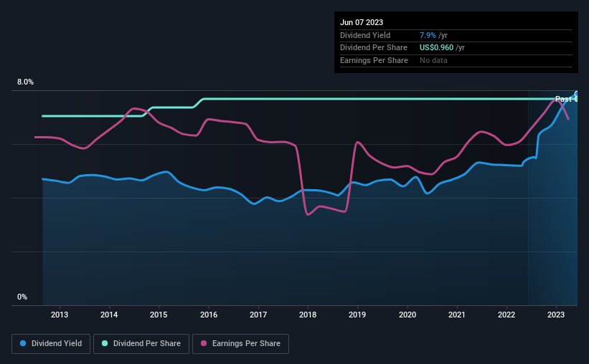Click the pink Earnings Per Share legend dot

tap(203, 343)
